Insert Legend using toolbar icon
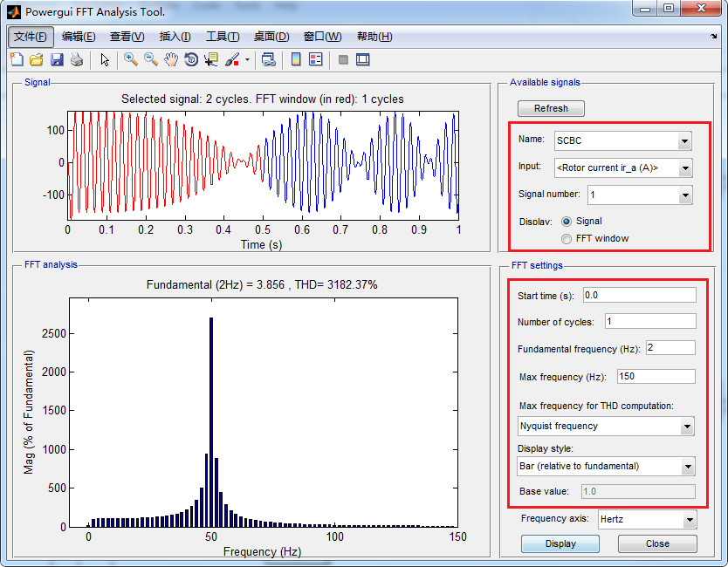The image size is (728, 567). [x=316, y=59]
